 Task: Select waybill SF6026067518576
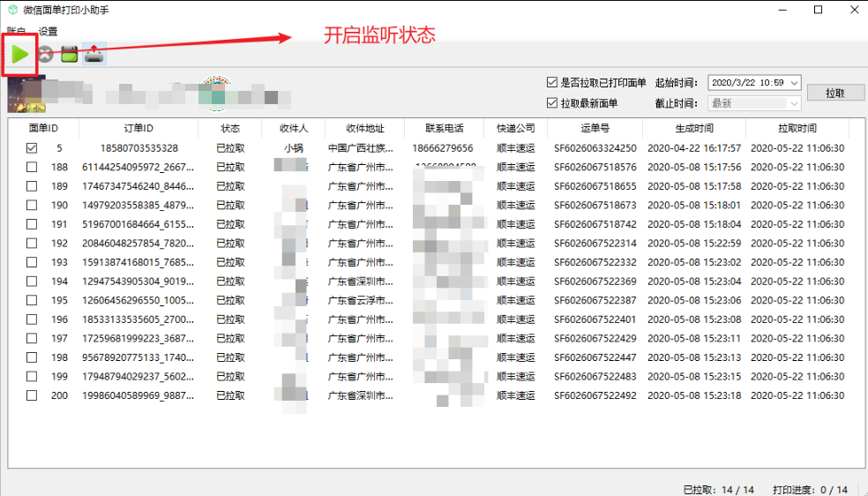point(595,167)
